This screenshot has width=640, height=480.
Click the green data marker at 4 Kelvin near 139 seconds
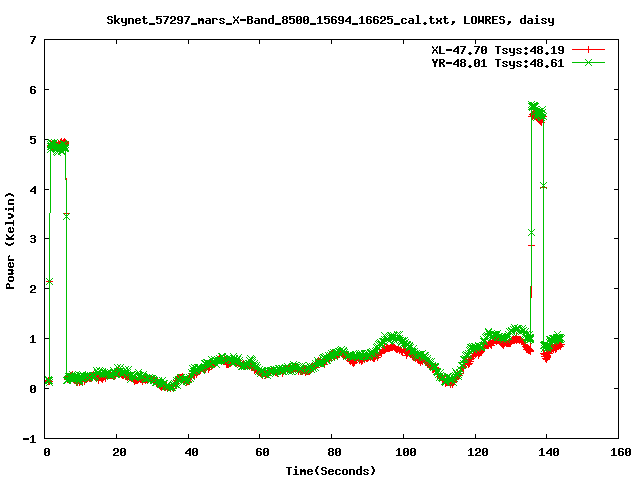click(543, 185)
